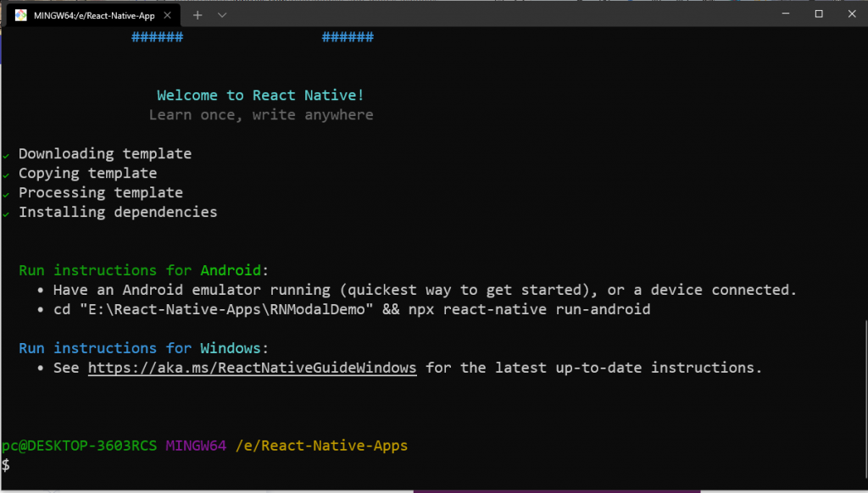868x493 pixels.
Task: Click the $ command prompt line
Action: point(6,465)
